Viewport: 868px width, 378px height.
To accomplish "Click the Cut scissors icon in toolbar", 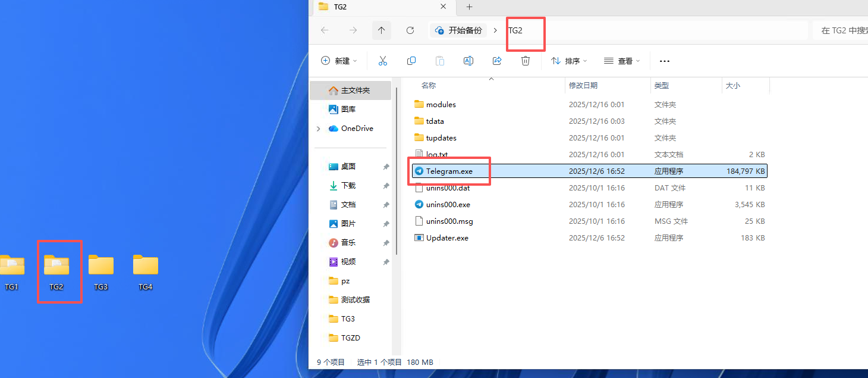I will (x=382, y=61).
